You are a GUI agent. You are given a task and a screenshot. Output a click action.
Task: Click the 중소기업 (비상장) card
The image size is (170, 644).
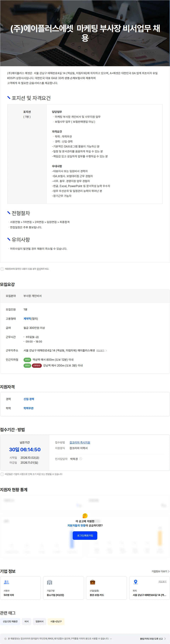click(63, 588)
